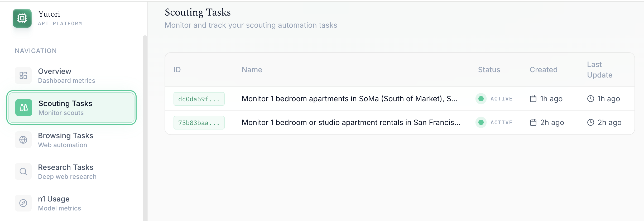Click the sidebar vertical scrollbar
644x221 pixels.
pyautogui.click(x=145, y=127)
